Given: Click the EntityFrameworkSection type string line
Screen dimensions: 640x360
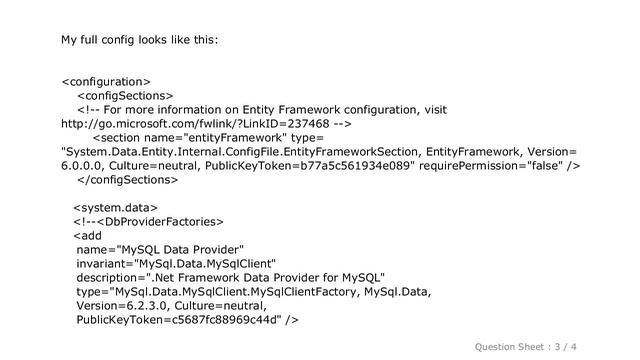Looking at the screenshot, I should coord(319,152).
